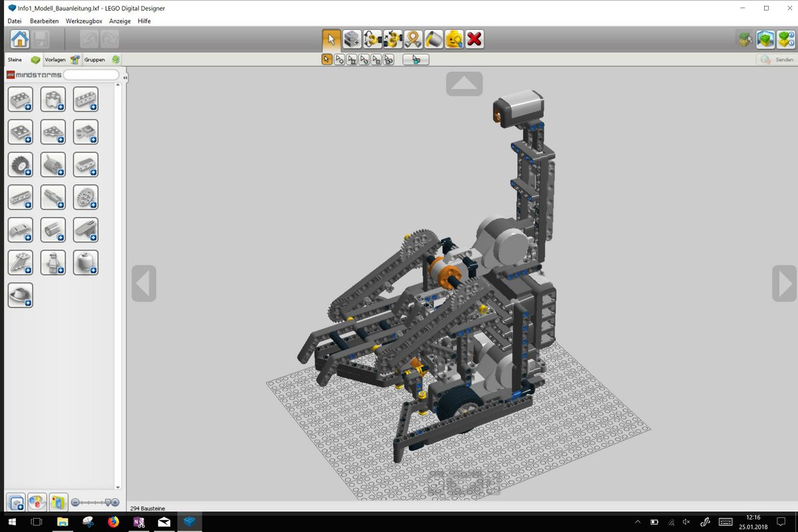Collapse the brick palette panel
The width and height of the screenshot is (798, 532).
(125, 78)
